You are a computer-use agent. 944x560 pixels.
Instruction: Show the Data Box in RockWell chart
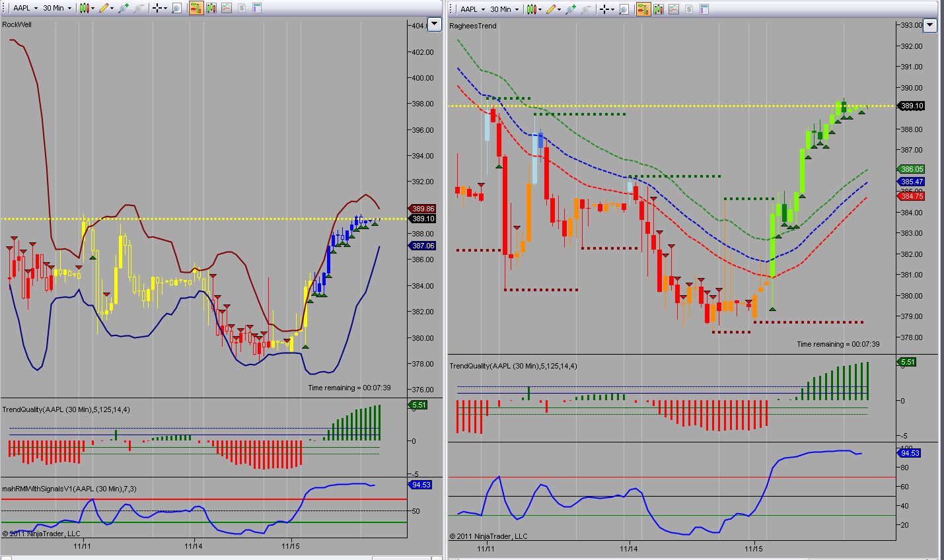point(177,9)
